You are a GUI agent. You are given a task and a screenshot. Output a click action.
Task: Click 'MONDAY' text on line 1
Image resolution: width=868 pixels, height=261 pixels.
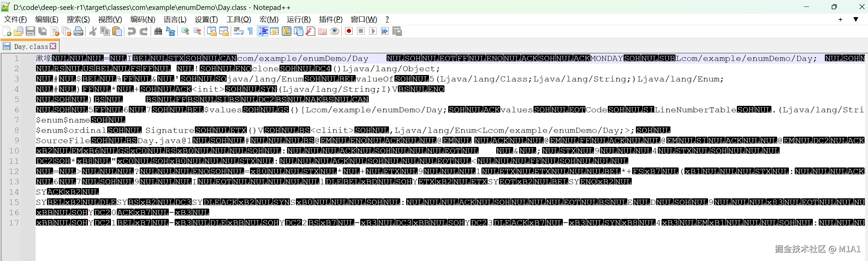coord(607,59)
